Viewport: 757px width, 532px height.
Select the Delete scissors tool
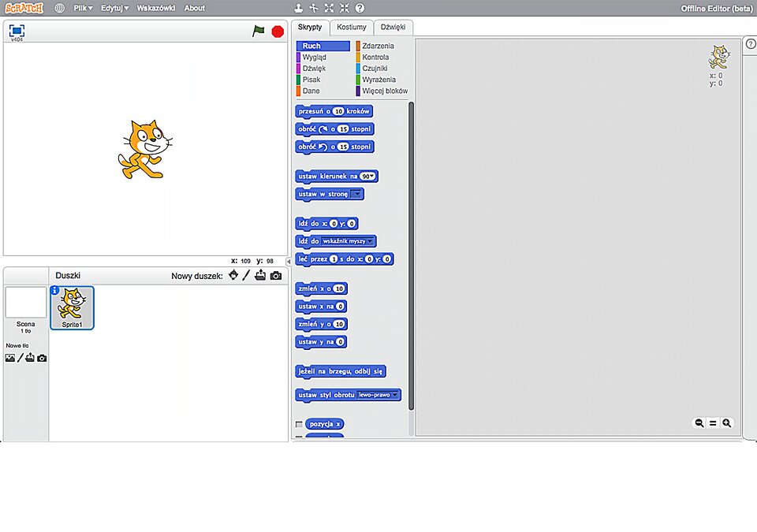pyautogui.click(x=314, y=8)
